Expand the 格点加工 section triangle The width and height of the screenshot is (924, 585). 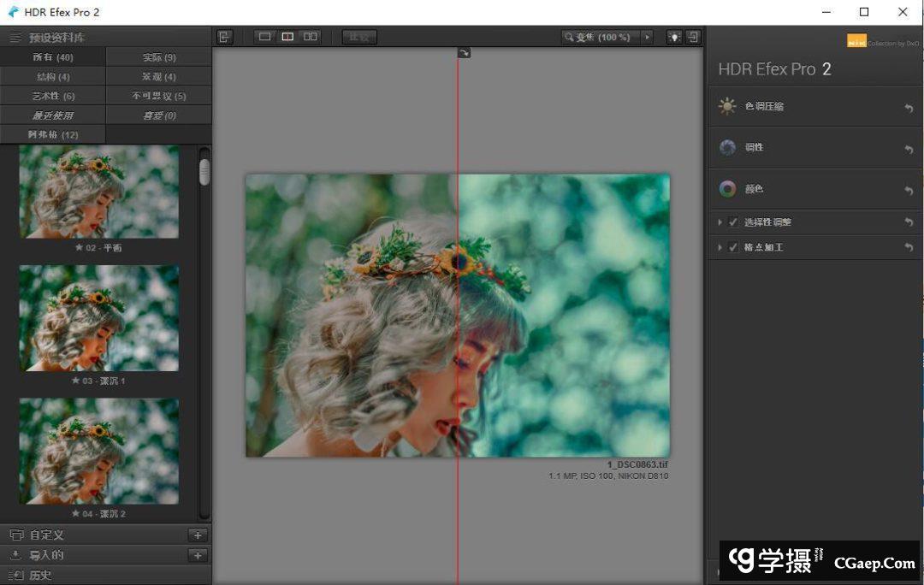pos(720,247)
